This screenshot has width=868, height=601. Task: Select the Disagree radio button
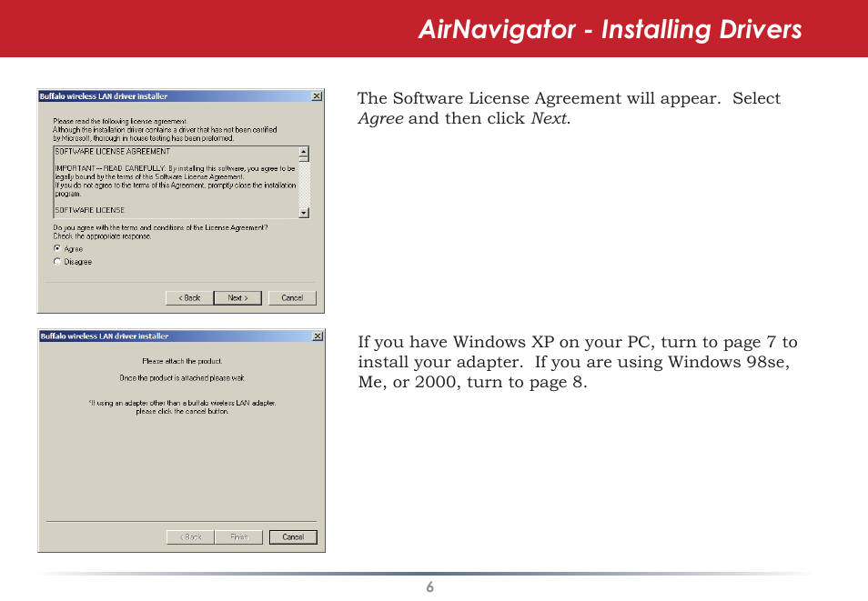57,261
